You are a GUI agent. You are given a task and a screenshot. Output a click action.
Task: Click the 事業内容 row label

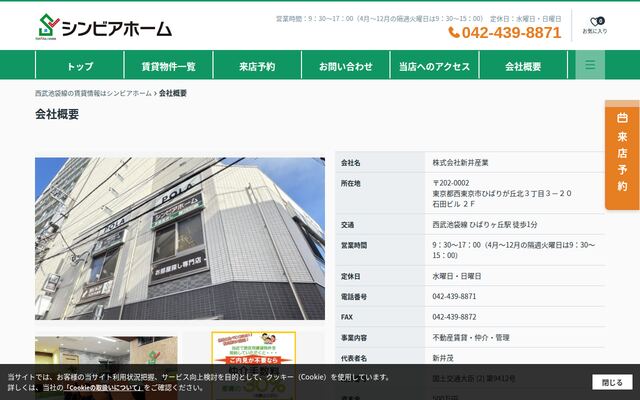354,338
